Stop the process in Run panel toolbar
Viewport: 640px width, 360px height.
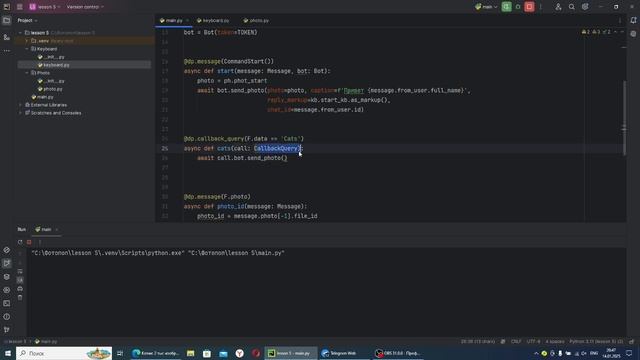29,242
